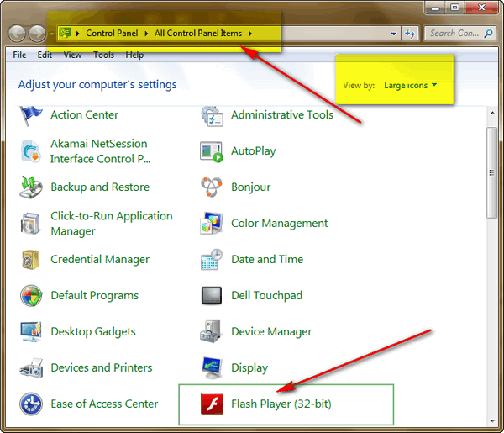Open the Default Programs icon
This screenshot has height=433, width=504.
click(x=31, y=296)
